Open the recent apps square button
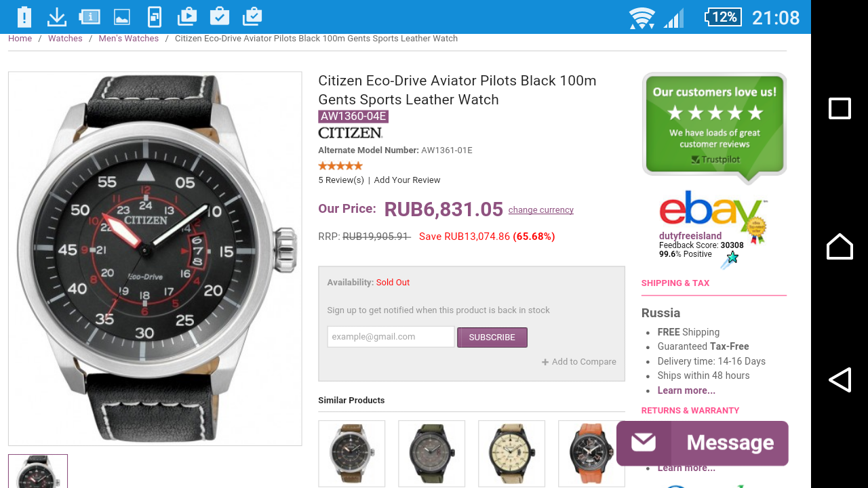Viewport: 868px width, 488px height. pyautogui.click(x=840, y=108)
